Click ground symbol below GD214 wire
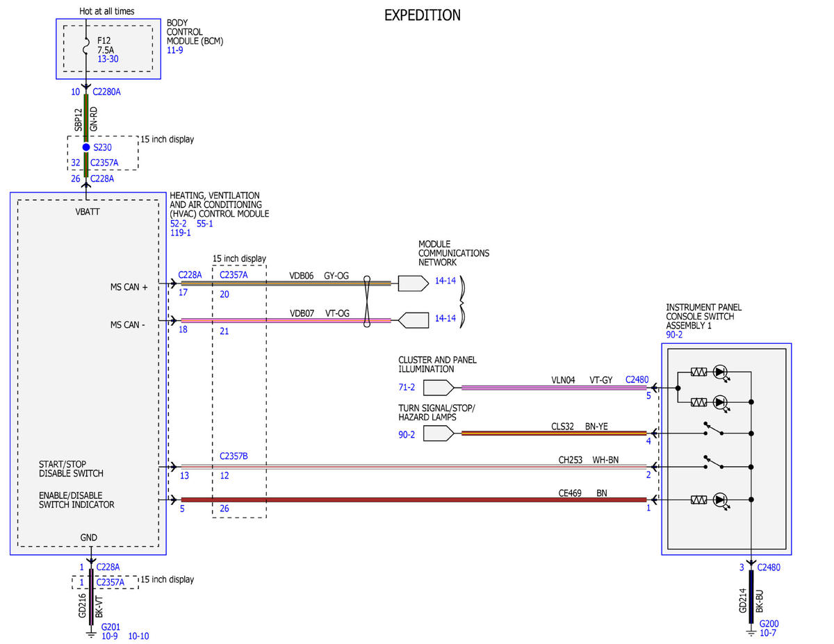Screen dimensions: 834x644 click(x=750, y=631)
